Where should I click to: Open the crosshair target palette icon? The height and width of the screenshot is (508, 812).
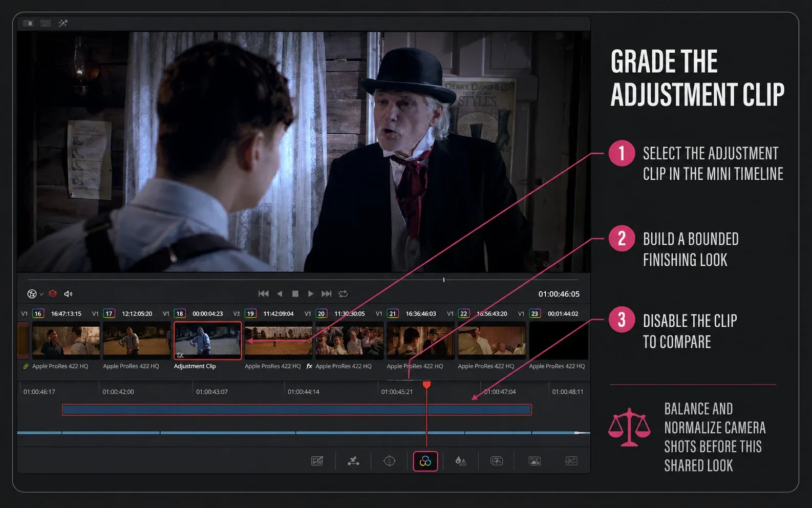390,461
